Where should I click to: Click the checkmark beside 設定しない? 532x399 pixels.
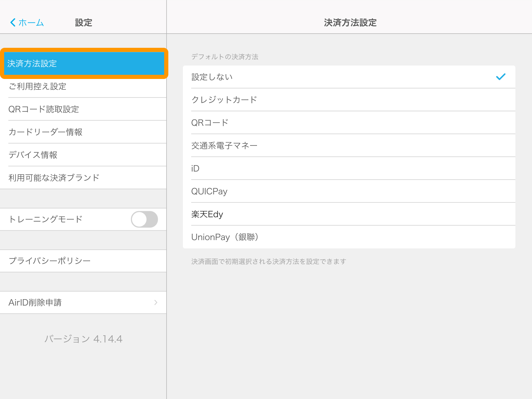click(x=501, y=77)
